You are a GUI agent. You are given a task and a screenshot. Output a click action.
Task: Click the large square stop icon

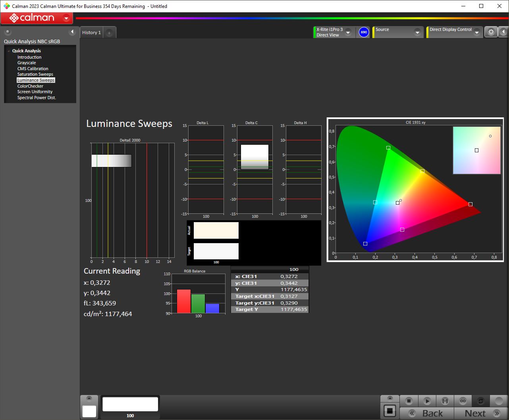[x=390, y=411]
